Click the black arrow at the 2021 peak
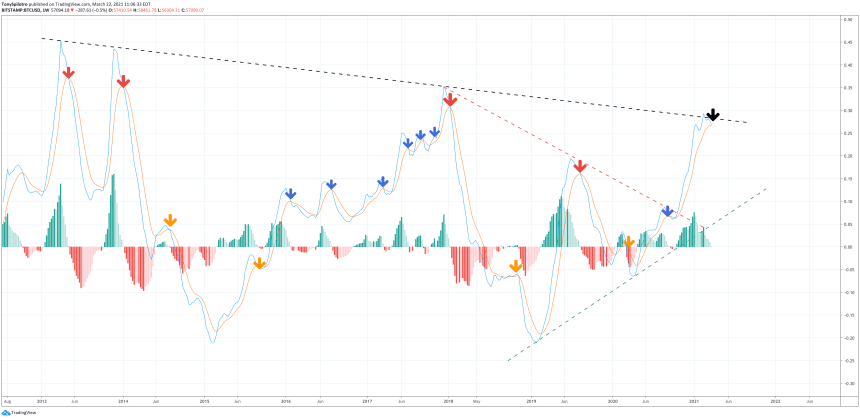Image resolution: width=860 pixels, height=419 pixels. (712, 116)
